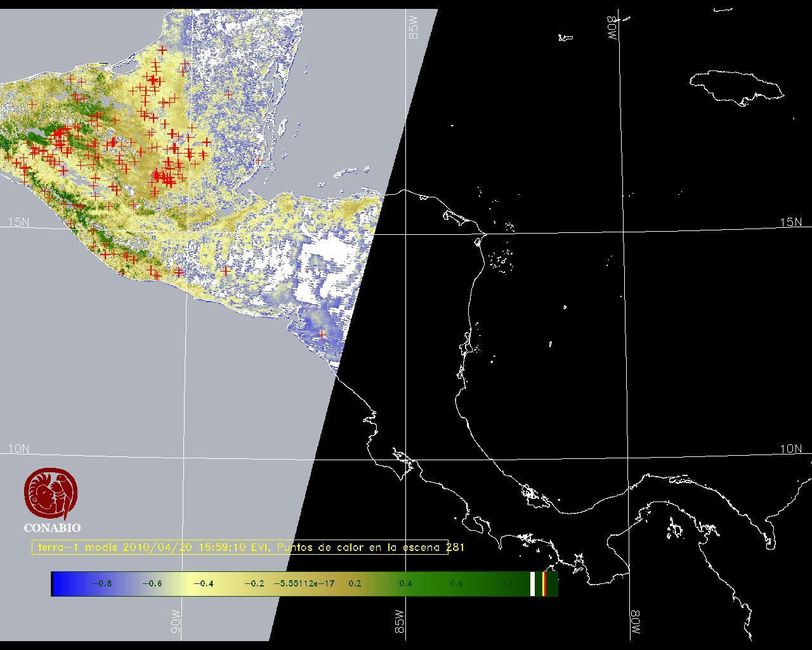Image resolution: width=812 pixels, height=650 pixels.
Task: Click the -5.55112e-17 label on the color bar
Action: click(x=304, y=583)
